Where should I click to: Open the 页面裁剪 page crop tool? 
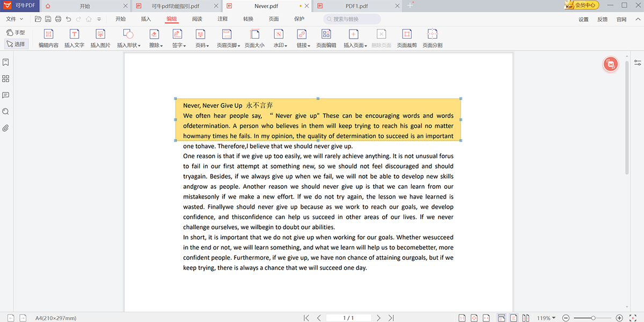407,38
